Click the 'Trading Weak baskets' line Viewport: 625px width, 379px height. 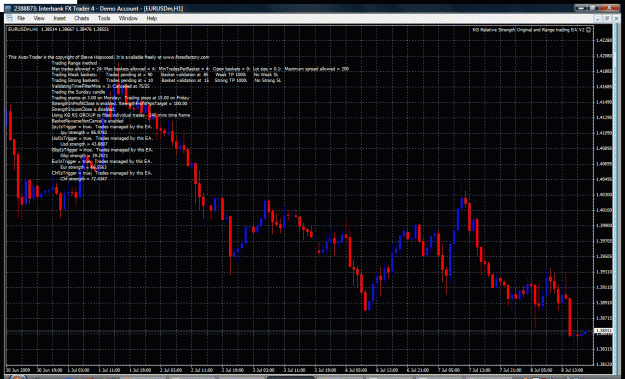tap(165, 75)
